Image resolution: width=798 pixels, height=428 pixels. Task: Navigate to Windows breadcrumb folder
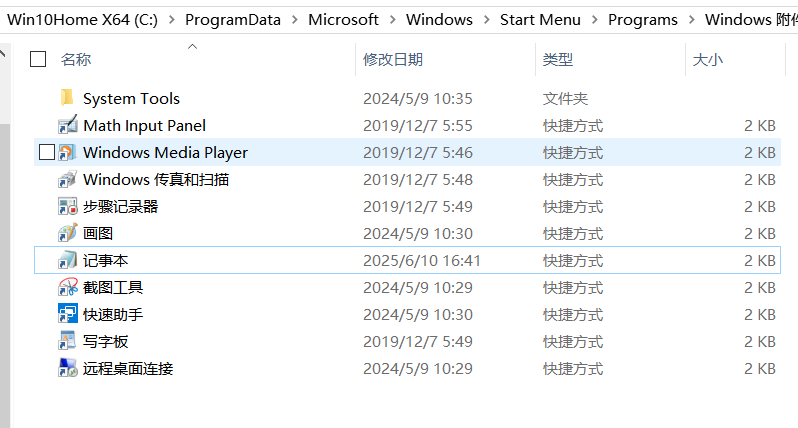(439, 20)
